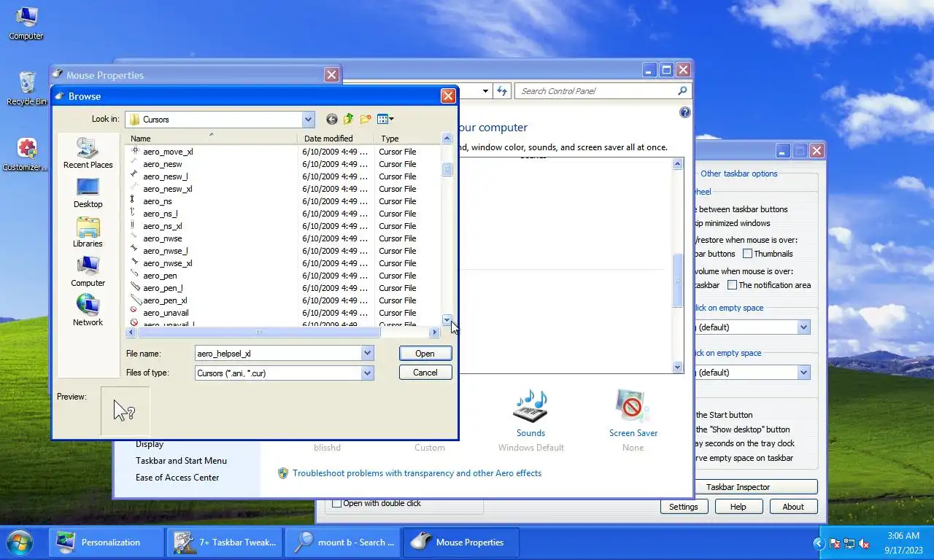Expand the Look in folder dropdown
The width and height of the screenshot is (934, 560).
point(308,120)
